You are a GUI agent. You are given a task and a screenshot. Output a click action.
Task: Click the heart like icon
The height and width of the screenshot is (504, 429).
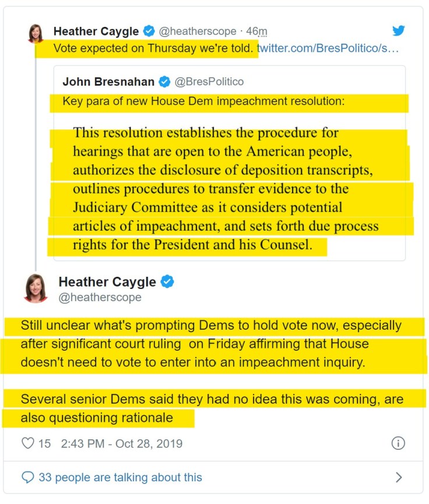click(x=27, y=443)
